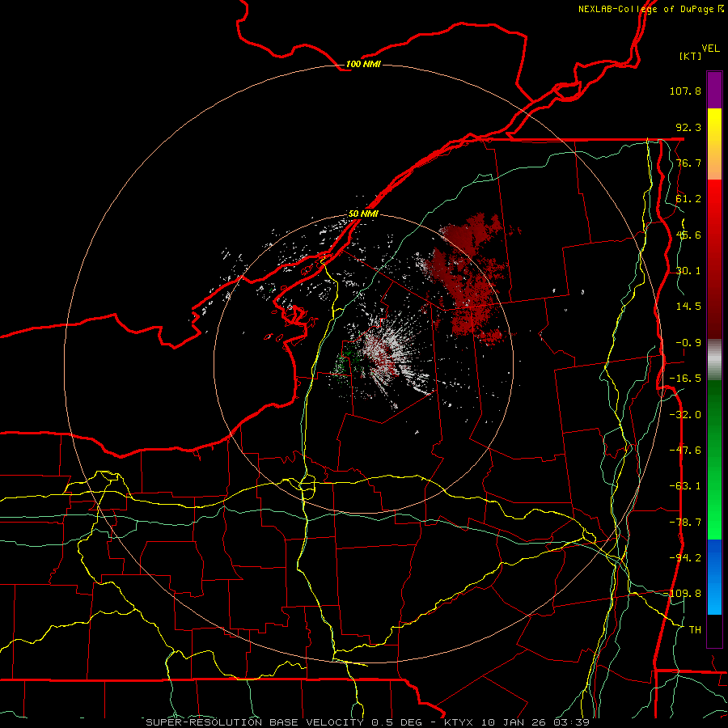Click the 107.8 velocity scale value
Image resolution: width=728 pixels, height=728 pixels.
click(x=685, y=91)
